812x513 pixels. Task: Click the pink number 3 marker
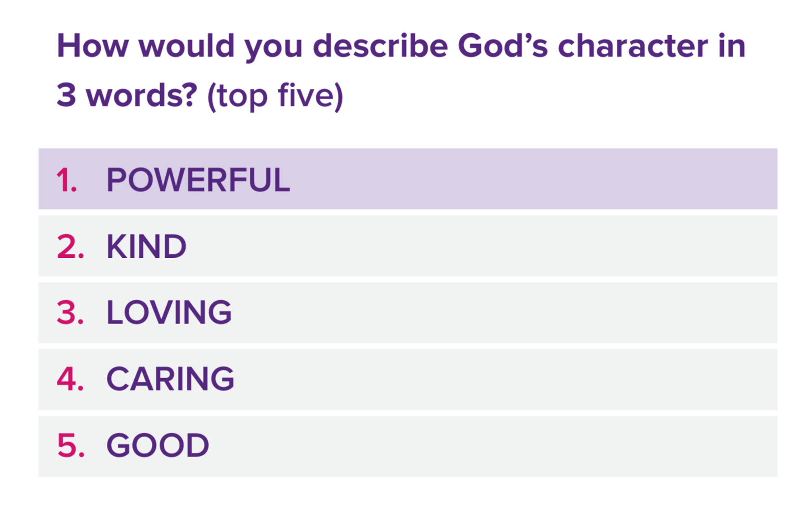pyautogui.click(x=70, y=313)
